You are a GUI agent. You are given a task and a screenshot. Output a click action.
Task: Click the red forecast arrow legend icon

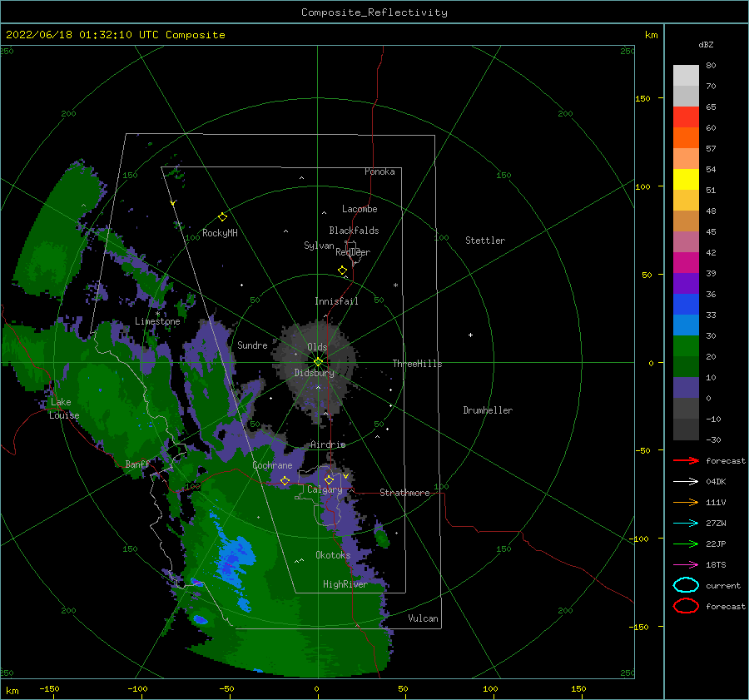tap(686, 460)
